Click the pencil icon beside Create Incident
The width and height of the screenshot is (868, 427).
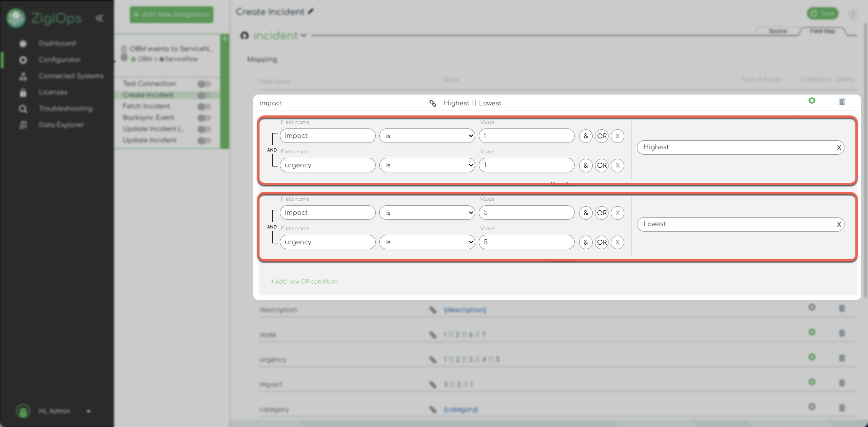click(311, 12)
